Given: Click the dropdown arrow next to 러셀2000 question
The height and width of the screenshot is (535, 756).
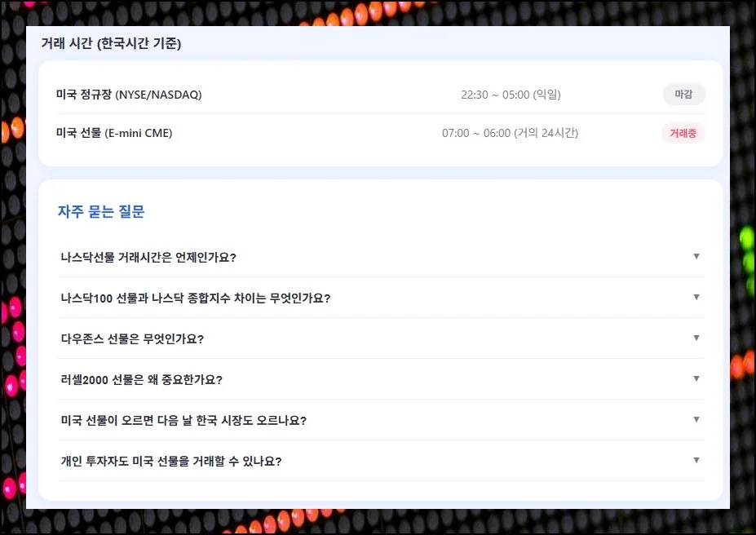Looking at the screenshot, I should tap(696, 378).
